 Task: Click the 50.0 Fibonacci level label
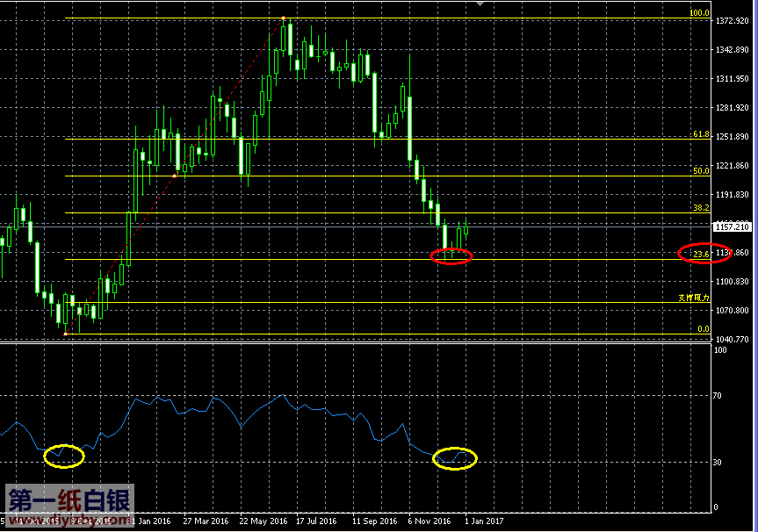[x=701, y=171]
